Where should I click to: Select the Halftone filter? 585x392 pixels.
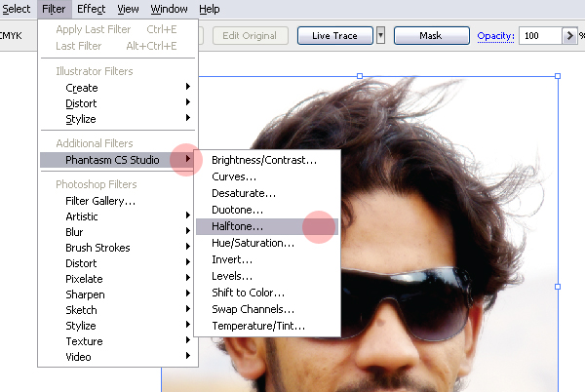pos(267,226)
